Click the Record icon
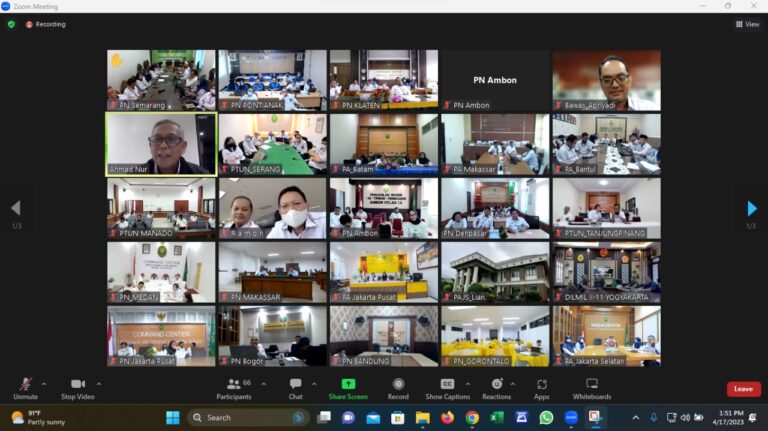The image size is (768, 431). click(398, 384)
